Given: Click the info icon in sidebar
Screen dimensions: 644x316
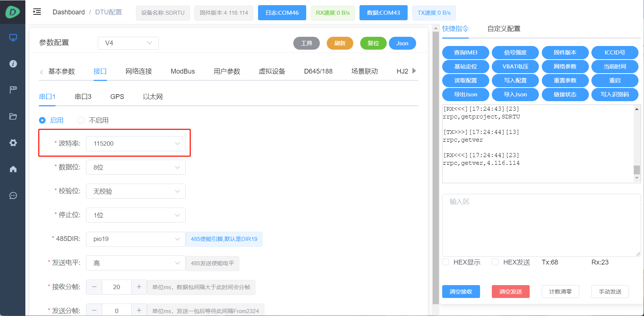Looking at the screenshot, I should 13,64.
